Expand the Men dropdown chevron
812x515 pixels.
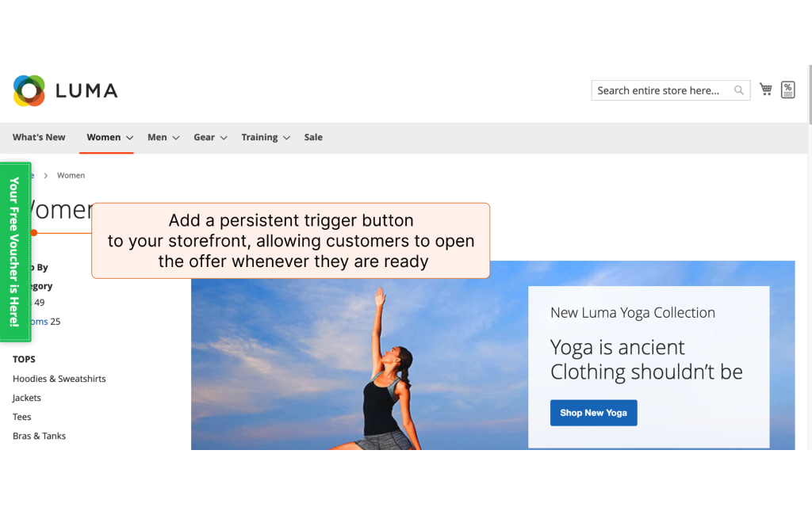(x=176, y=138)
